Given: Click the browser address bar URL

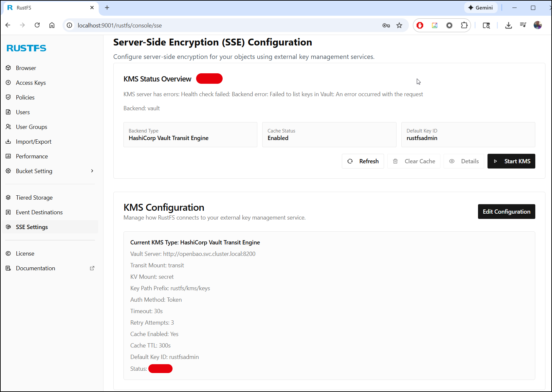Looking at the screenshot, I should tap(120, 26).
